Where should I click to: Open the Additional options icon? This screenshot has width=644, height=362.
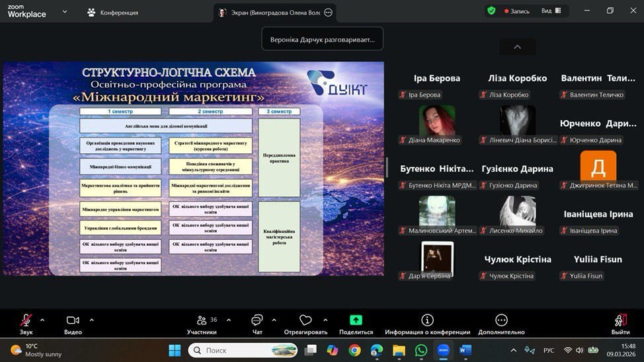[x=501, y=320]
